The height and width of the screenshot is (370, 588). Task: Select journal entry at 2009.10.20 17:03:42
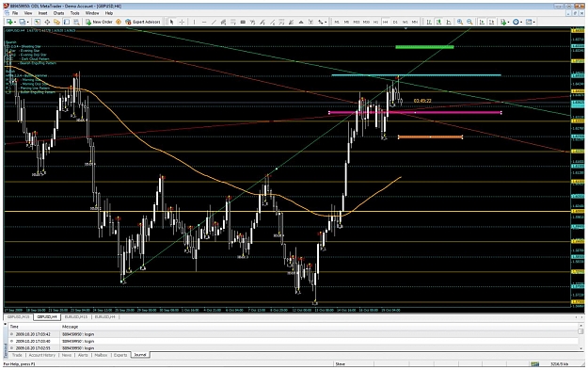tap(294, 334)
